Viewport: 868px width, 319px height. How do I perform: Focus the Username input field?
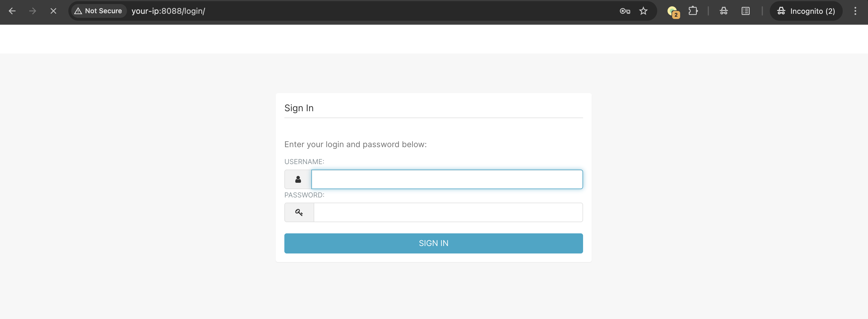pos(447,179)
